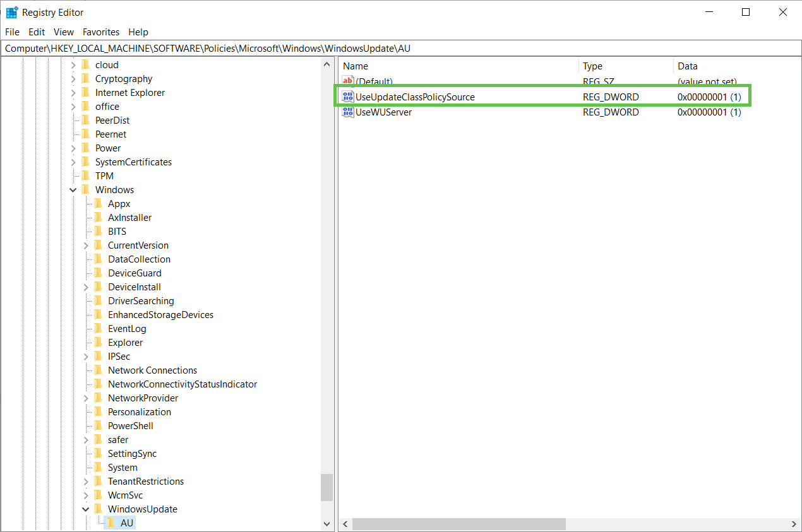Click the (Default) string value icon
Screen dimensions: 802x532
348,81
